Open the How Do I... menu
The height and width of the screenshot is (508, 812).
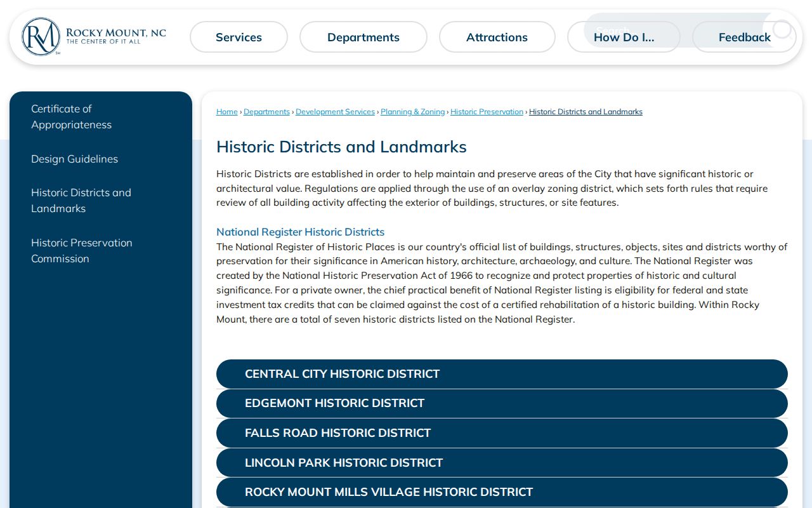point(624,37)
